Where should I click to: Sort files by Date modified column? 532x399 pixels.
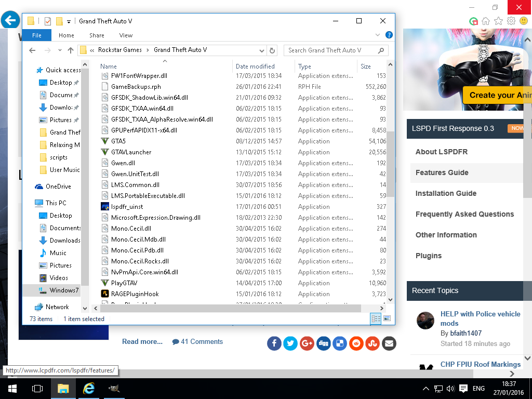(255, 66)
